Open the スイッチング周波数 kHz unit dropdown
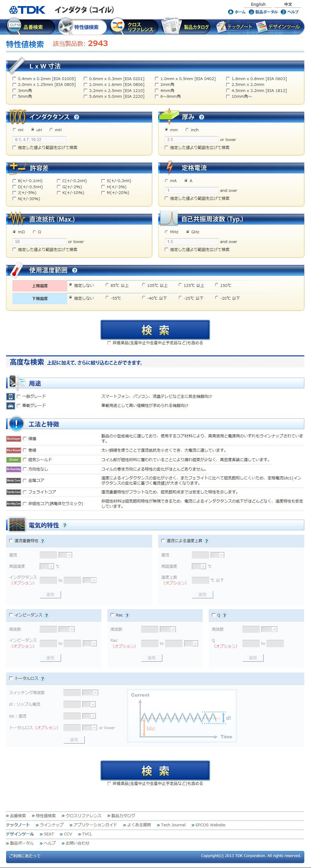Screen dimensions: 311x868 [x=90, y=693]
